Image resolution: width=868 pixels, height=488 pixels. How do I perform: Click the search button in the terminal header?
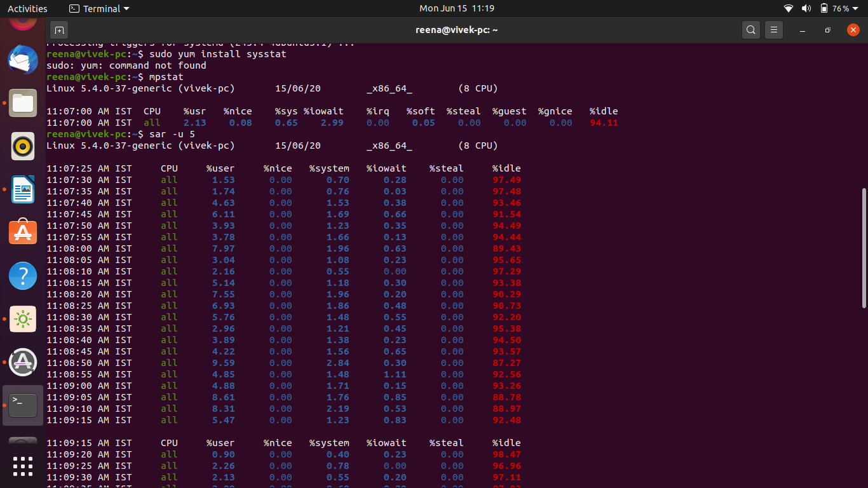coord(750,30)
